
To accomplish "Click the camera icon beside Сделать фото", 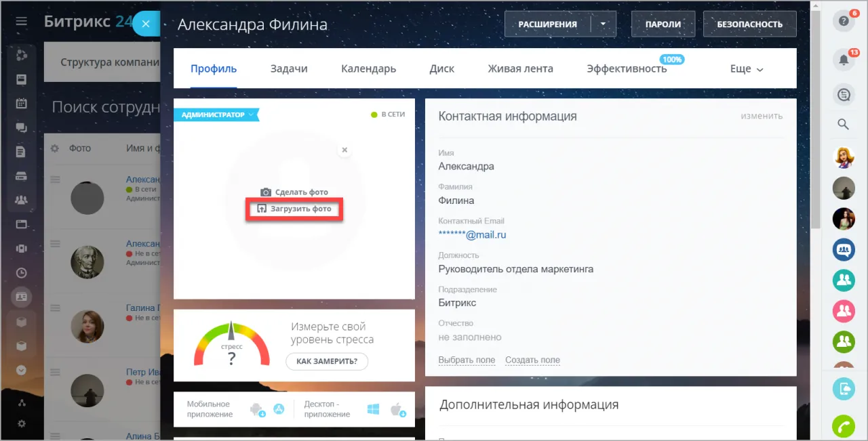I will (267, 192).
